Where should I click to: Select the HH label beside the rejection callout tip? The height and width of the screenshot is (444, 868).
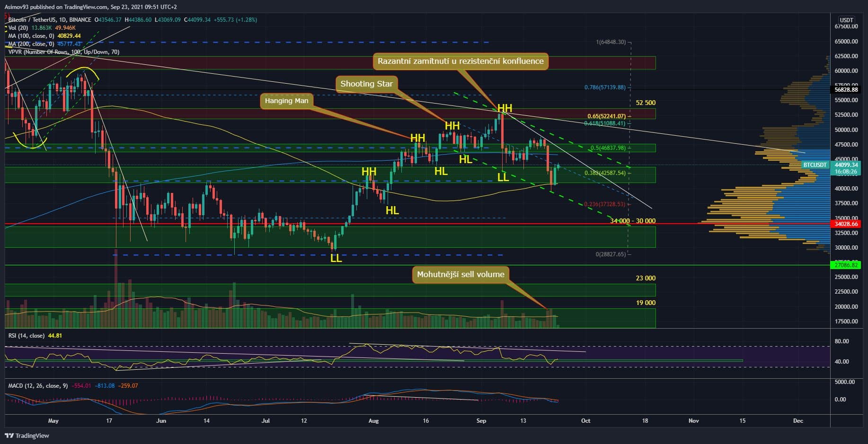pyautogui.click(x=505, y=109)
